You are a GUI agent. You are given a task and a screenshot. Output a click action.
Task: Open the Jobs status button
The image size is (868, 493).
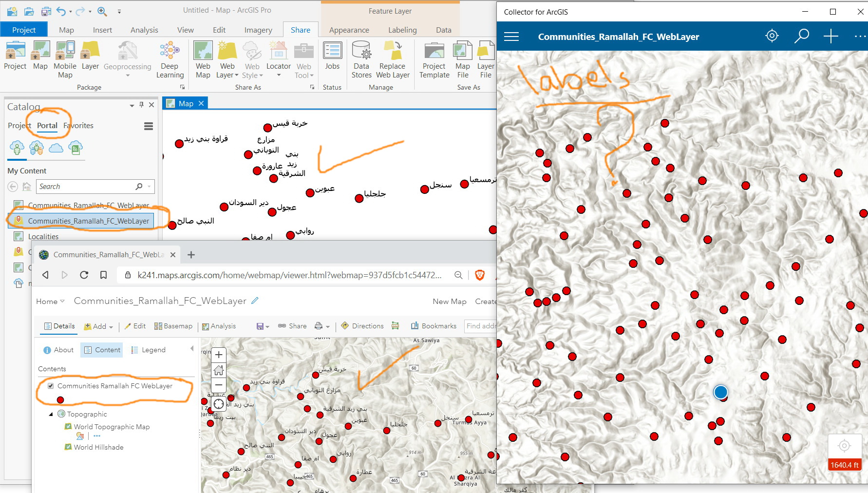332,56
